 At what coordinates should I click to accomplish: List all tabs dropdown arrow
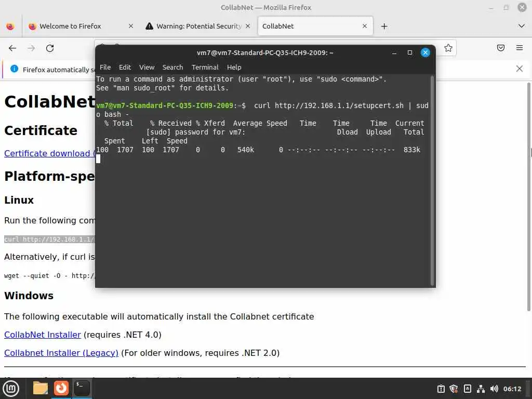[x=522, y=26]
